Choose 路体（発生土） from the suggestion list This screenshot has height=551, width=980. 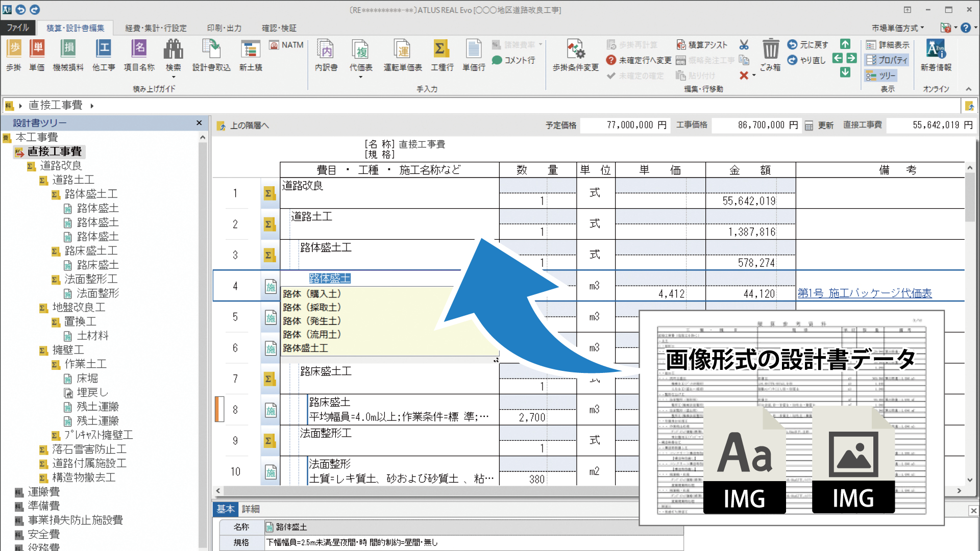312,321
